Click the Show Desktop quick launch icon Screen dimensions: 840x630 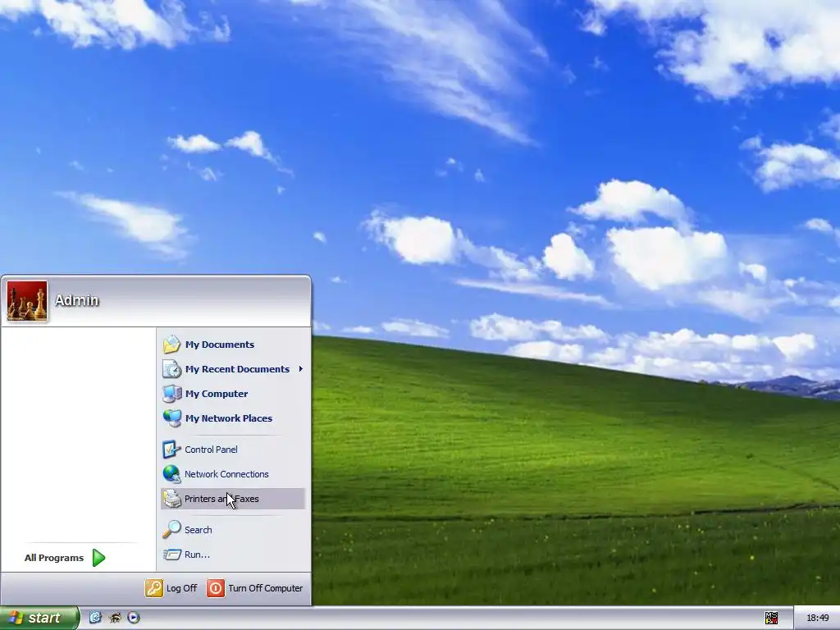point(95,618)
